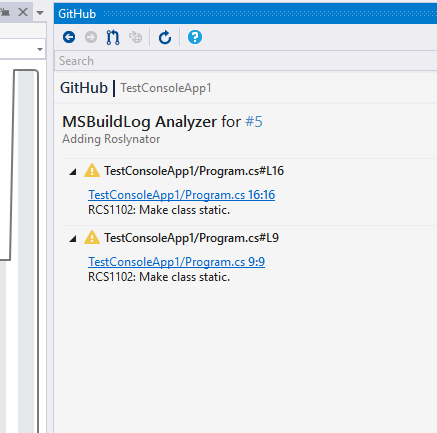This screenshot has width=437, height=433.
Task: Open the tab list dropdown arrow
Action: tap(40, 13)
